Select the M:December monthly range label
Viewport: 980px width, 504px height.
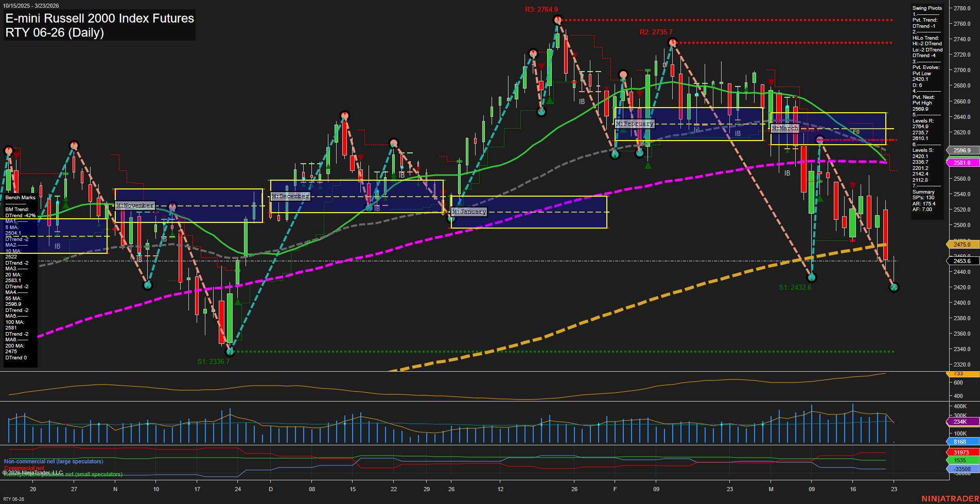coord(290,196)
